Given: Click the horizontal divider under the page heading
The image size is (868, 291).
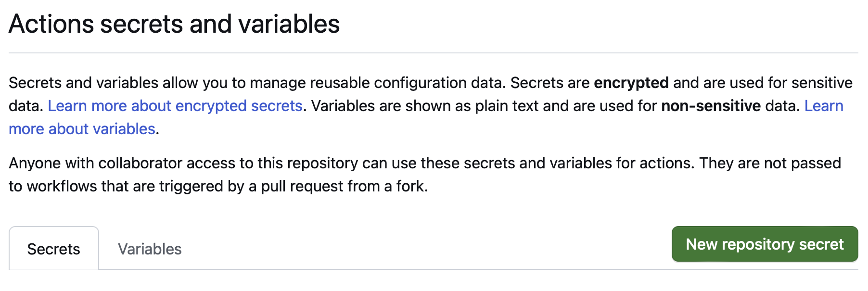Looking at the screenshot, I should [x=434, y=53].
